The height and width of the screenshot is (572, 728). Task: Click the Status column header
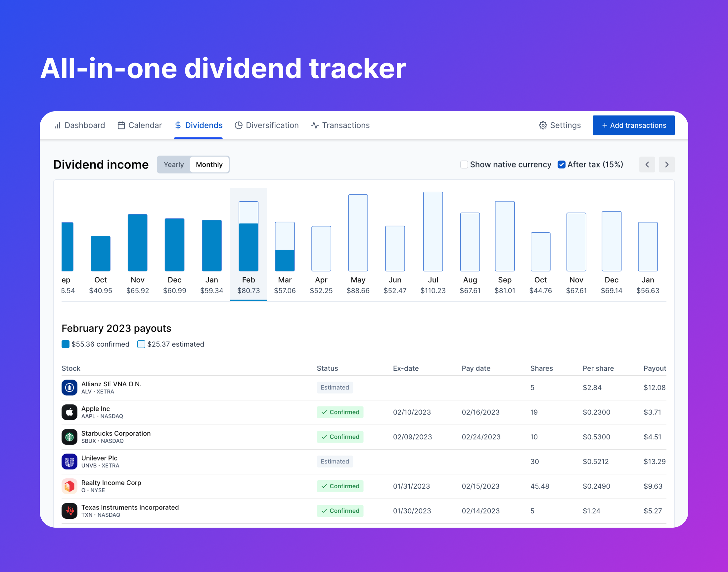(327, 368)
